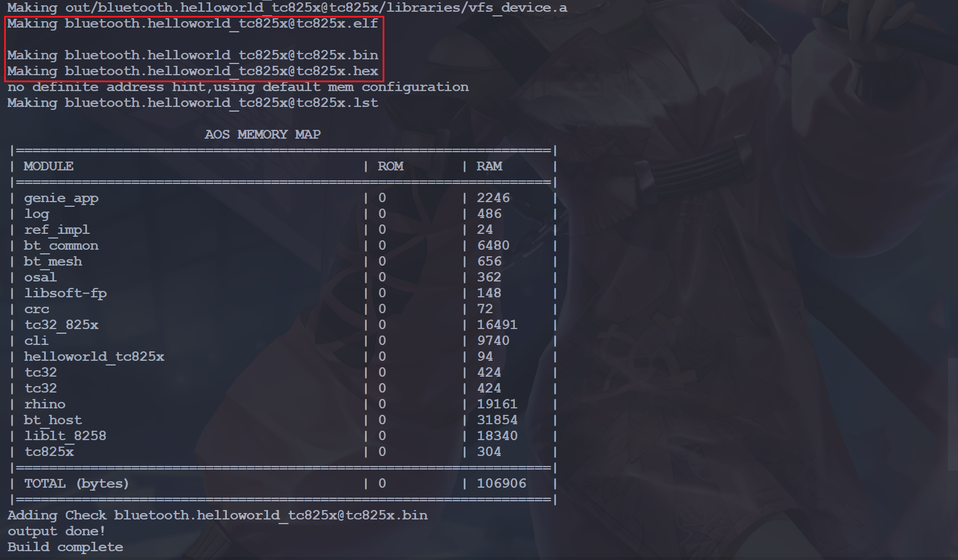Click the total RAM value 106906
The width and height of the screenshot is (958, 560).
tap(501, 484)
